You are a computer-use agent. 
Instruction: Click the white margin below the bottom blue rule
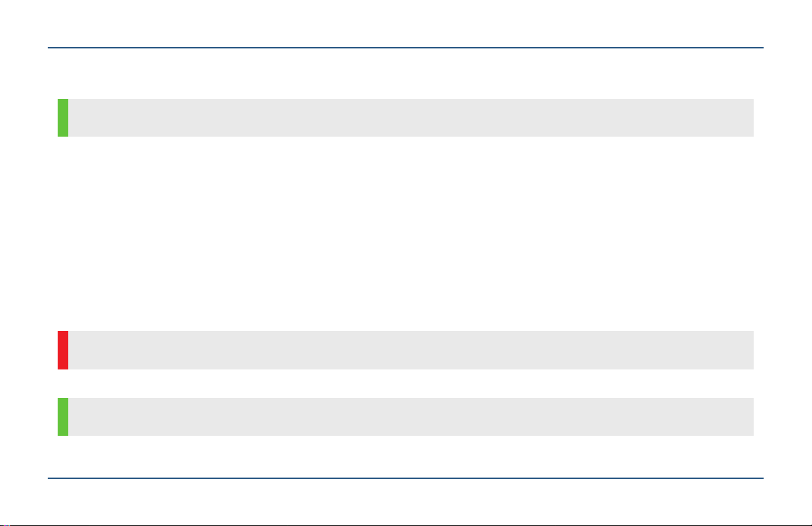click(406, 503)
